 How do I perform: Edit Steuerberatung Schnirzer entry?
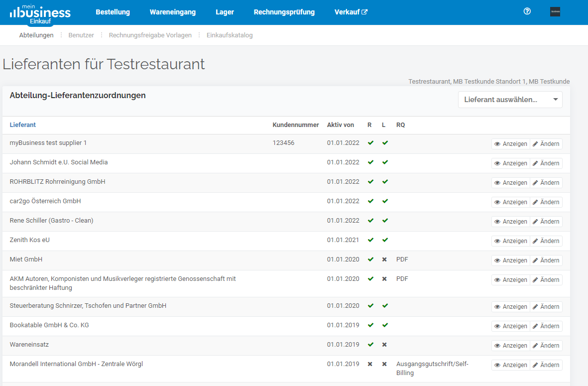coord(546,307)
